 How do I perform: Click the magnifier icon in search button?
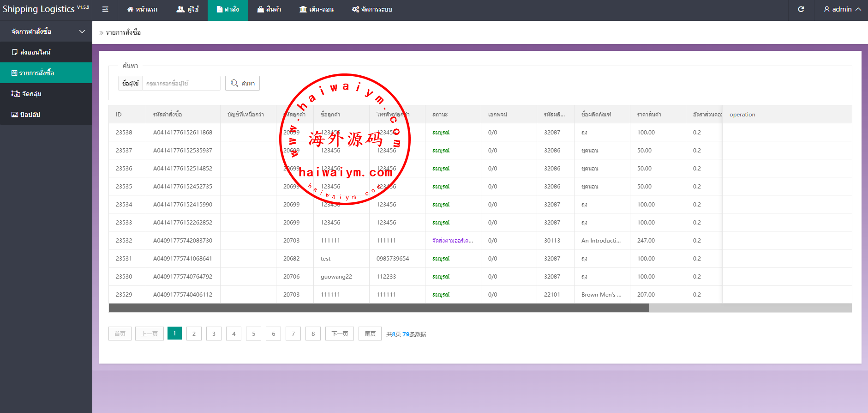(x=234, y=83)
